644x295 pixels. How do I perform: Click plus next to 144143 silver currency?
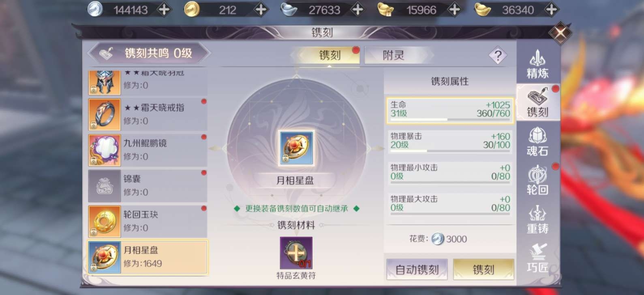[164, 10]
